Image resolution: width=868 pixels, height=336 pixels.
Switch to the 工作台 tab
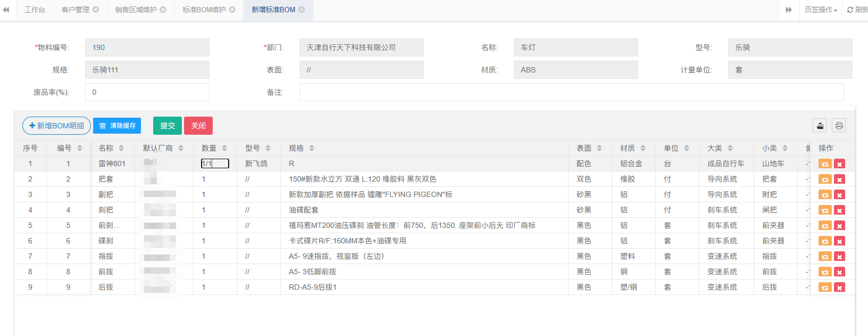tap(35, 10)
